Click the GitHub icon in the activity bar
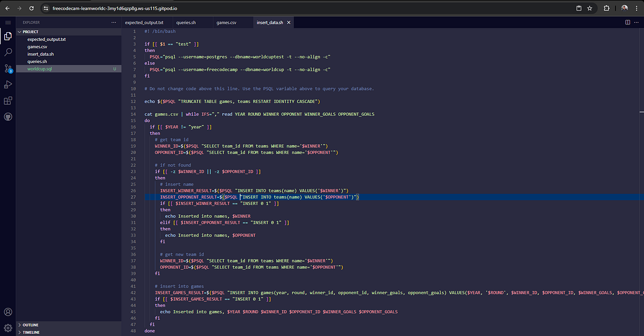 pos(8,116)
